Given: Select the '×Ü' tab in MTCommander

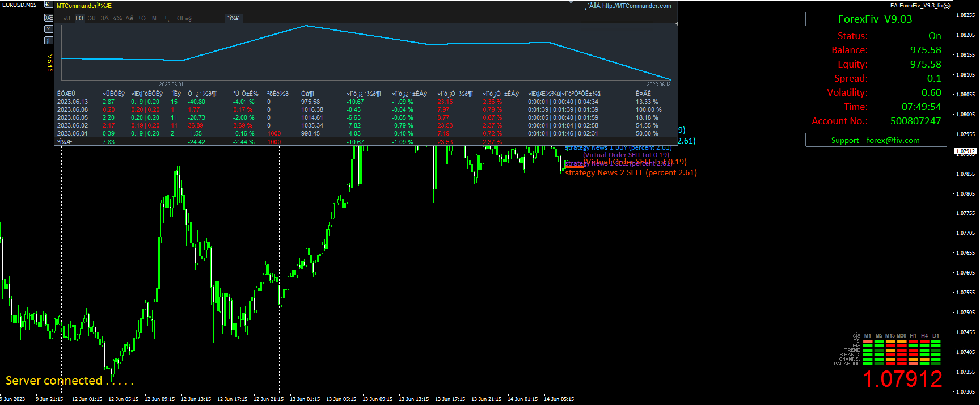Looking at the screenshot, I should (67, 18).
